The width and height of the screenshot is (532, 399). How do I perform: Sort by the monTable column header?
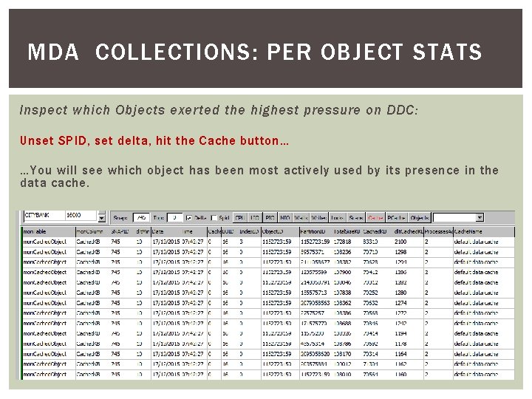(49, 232)
